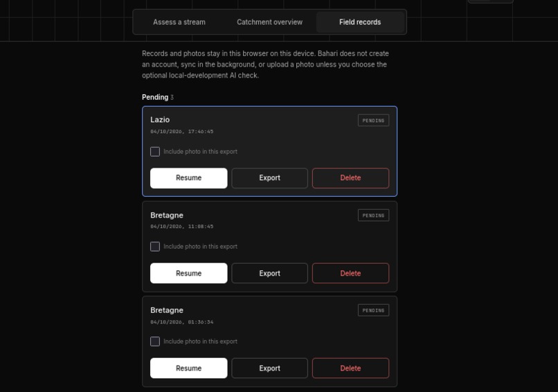The image size is (558, 392).
Task: Click the PENDING badge on Bretagne 11:08:45 card
Action: pos(373,215)
